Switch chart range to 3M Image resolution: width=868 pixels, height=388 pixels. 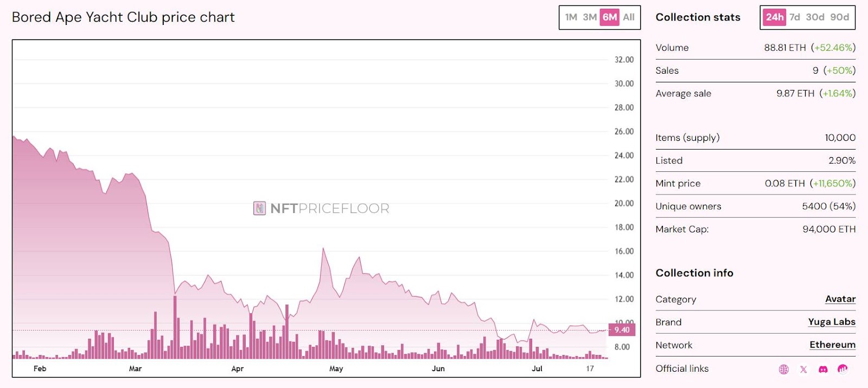(590, 17)
